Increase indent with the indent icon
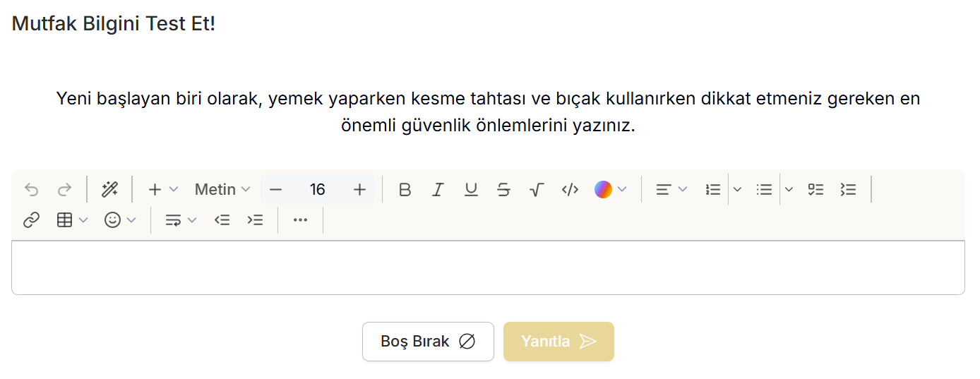The height and width of the screenshot is (379, 980). point(255,220)
